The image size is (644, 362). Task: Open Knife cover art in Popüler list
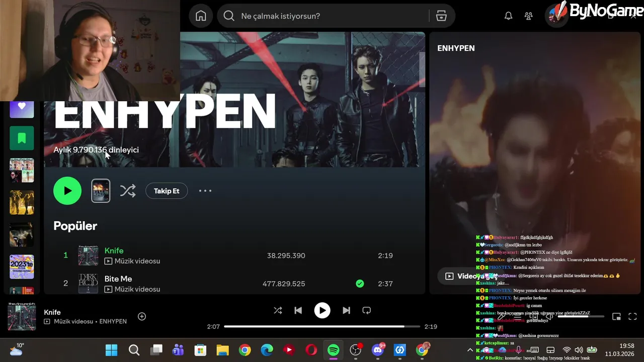pyautogui.click(x=88, y=255)
